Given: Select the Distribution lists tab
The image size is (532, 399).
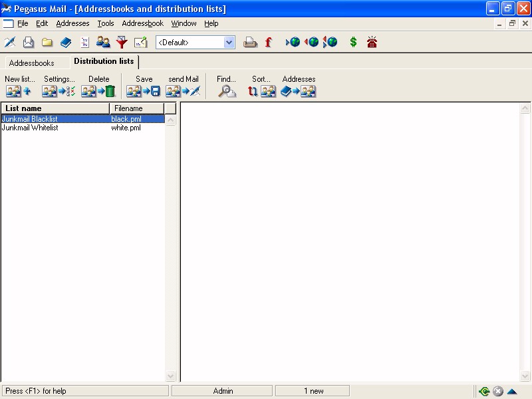Looking at the screenshot, I should point(104,61).
